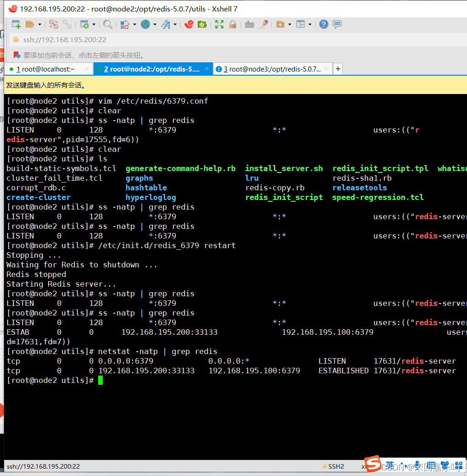Launch the green Xftp file transfer icon
The width and height of the screenshot is (467, 476).
coord(202,24)
